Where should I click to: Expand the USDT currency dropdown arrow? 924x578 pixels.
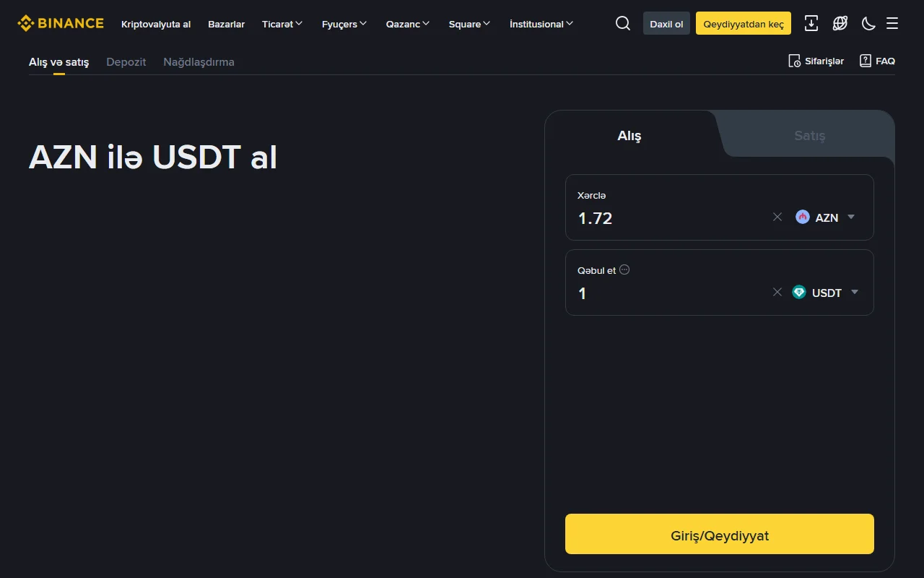[x=855, y=292]
